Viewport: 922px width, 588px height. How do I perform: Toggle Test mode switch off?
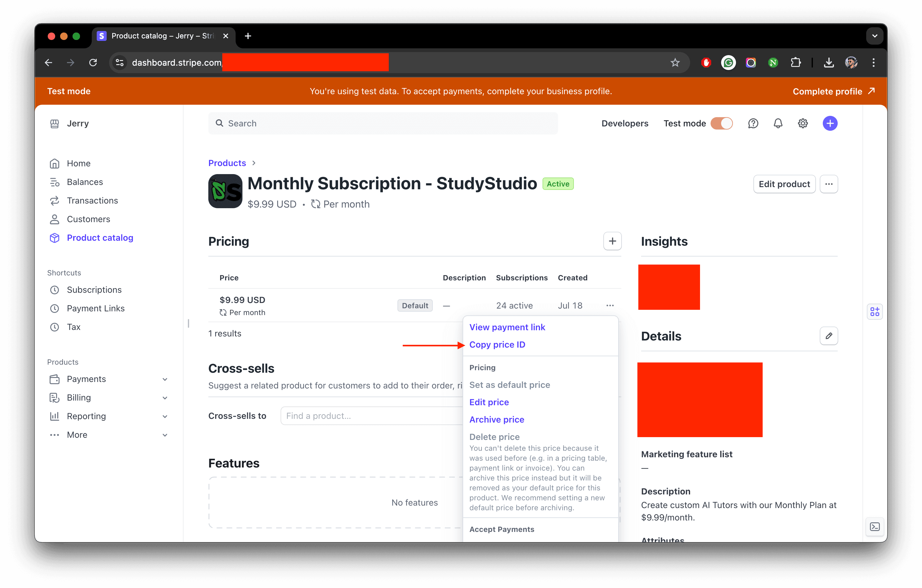(x=722, y=124)
